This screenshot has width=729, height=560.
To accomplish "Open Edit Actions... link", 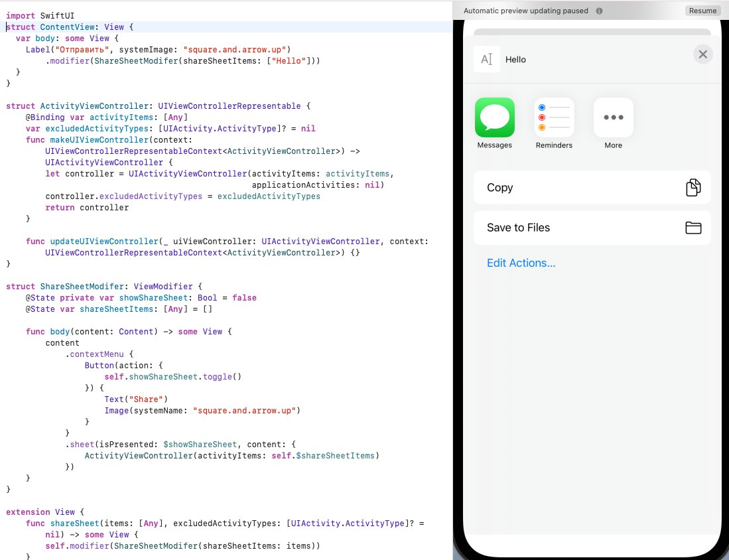I will (521, 263).
